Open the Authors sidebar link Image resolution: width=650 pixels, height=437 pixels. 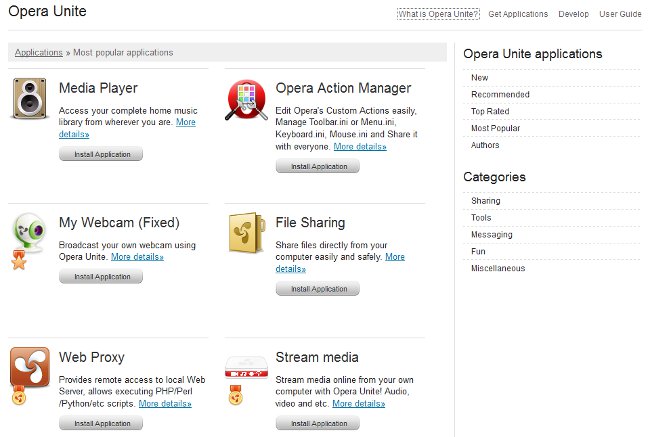pyautogui.click(x=485, y=145)
